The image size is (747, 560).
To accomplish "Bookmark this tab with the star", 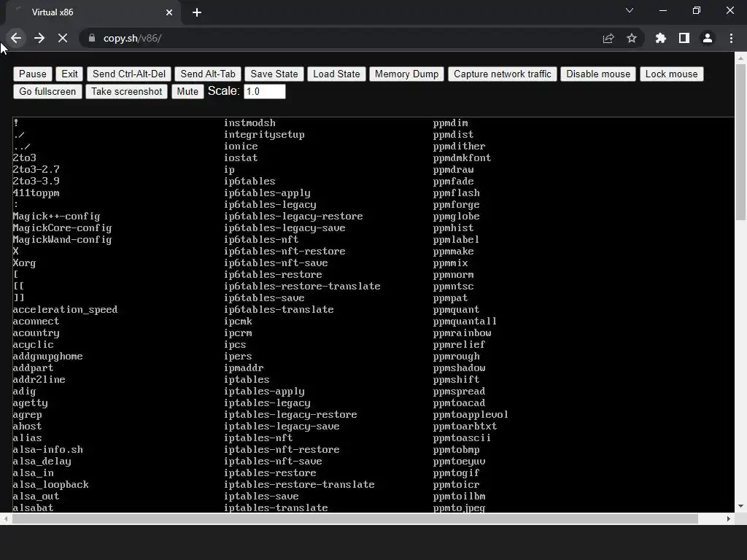I will coord(632,38).
